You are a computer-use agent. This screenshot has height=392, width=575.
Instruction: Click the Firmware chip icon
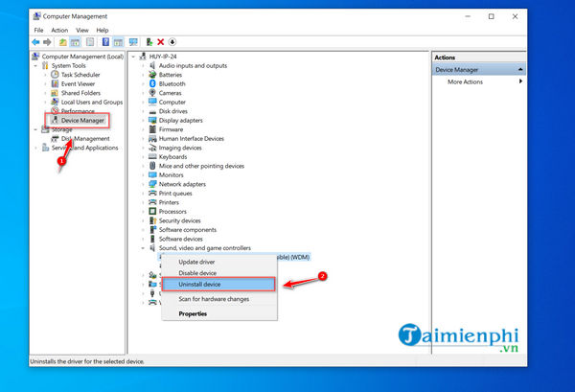point(152,129)
